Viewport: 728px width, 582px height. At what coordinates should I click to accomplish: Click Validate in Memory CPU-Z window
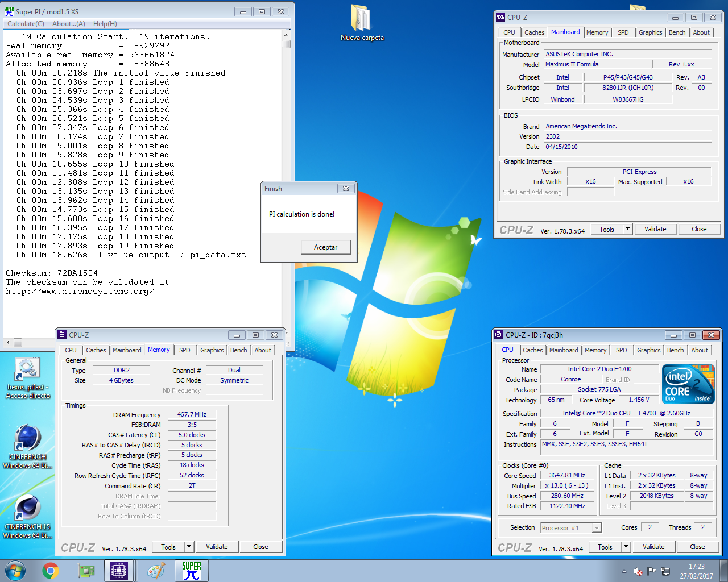point(217,547)
